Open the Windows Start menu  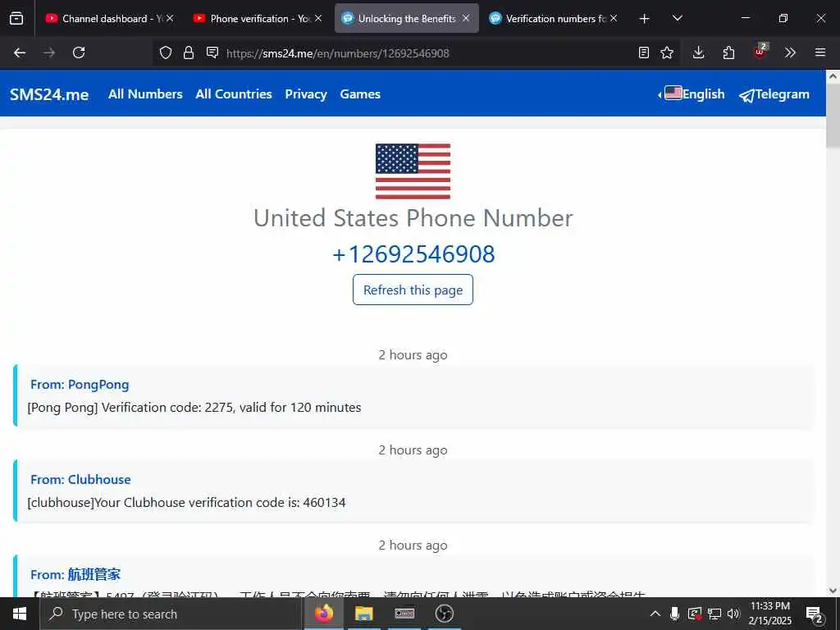(x=20, y=614)
